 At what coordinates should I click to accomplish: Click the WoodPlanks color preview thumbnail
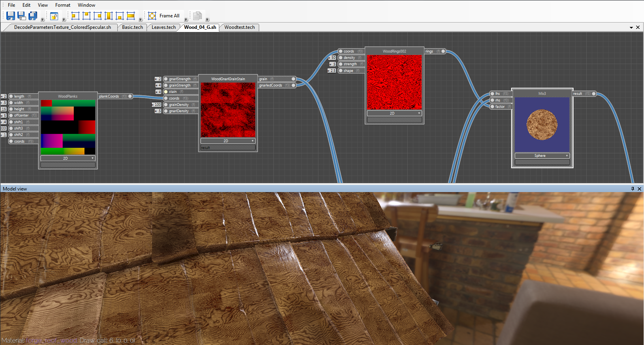pos(68,127)
